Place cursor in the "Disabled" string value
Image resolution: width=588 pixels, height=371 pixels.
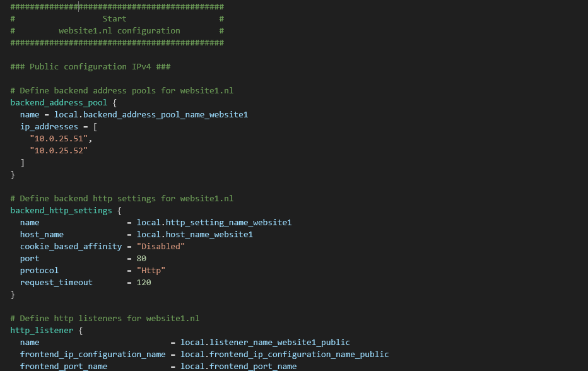161,246
